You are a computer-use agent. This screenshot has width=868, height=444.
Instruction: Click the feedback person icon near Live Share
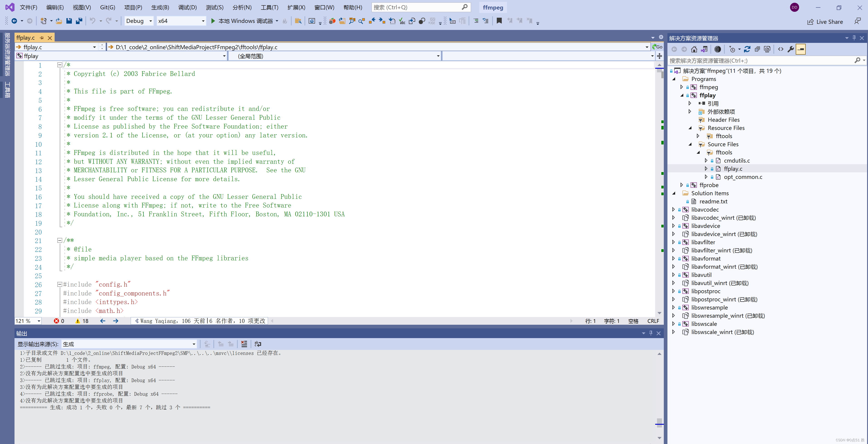858,22
